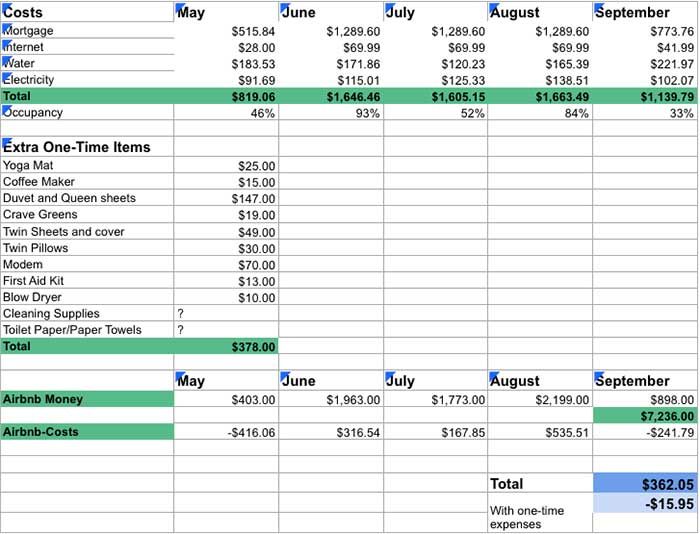Select the June occupancy 93% cell
Image resolution: width=700 pixels, height=534 pixels.
pyautogui.click(x=330, y=114)
